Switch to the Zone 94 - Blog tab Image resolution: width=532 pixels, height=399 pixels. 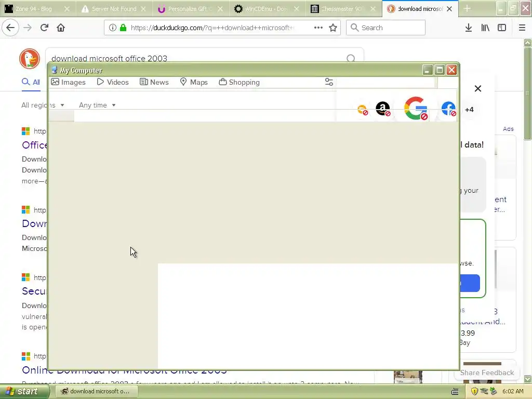click(33, 9)
